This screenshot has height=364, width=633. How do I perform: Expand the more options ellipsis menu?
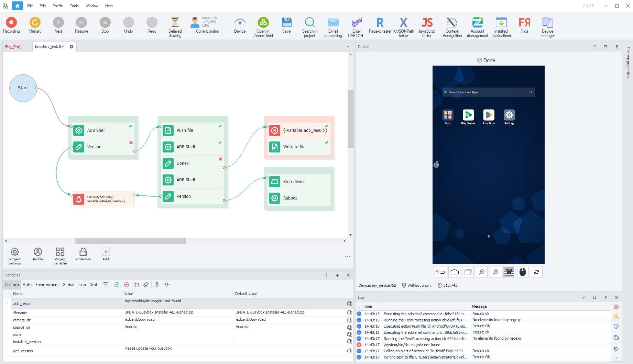click(x=348, y=256)
